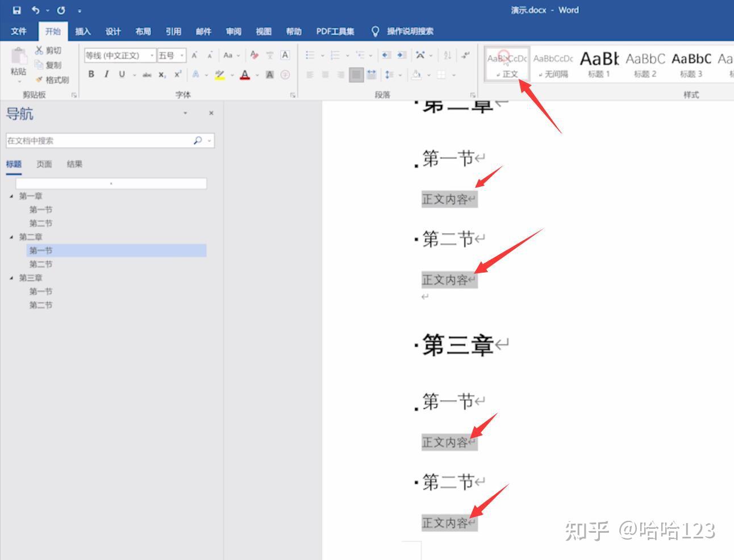Apply the 标题 1 style
Image resolution: width=734 pixels, height=560 pixels.
pos(599,64)
